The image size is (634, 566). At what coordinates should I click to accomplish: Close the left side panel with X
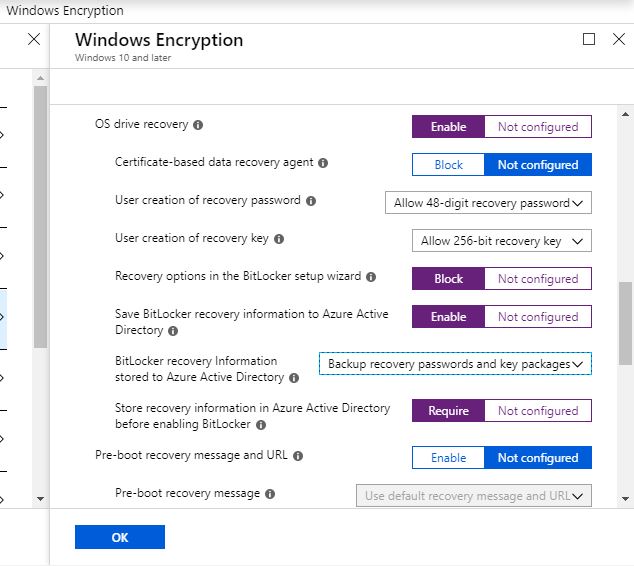click(34, 39)
